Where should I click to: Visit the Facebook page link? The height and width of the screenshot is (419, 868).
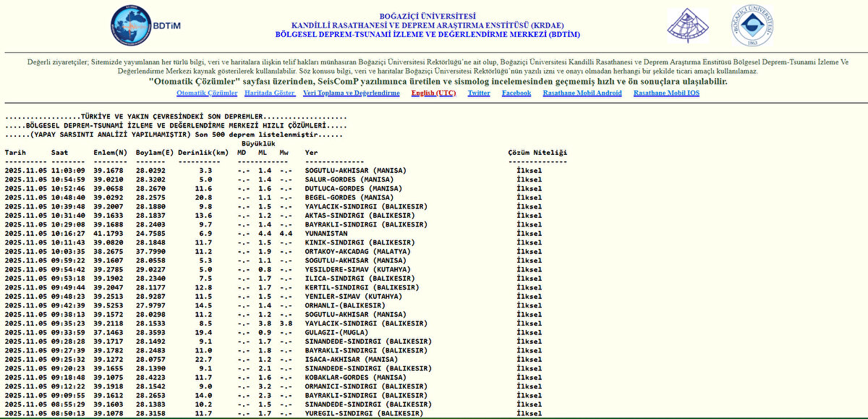pos(516,93)
